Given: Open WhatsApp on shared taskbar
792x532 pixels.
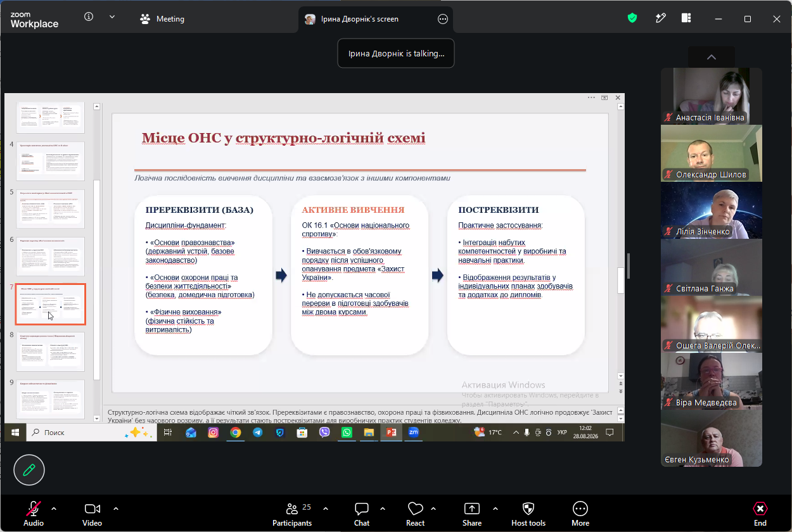Looking at the screenshot, I should 347,433.
